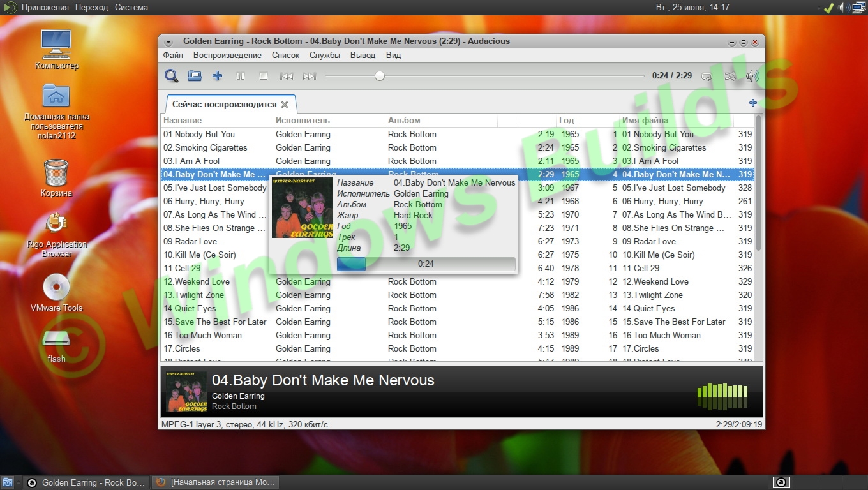Add a new playlist tab with plus icon
This screenshot has width=868, height=490.
(753, 103)
